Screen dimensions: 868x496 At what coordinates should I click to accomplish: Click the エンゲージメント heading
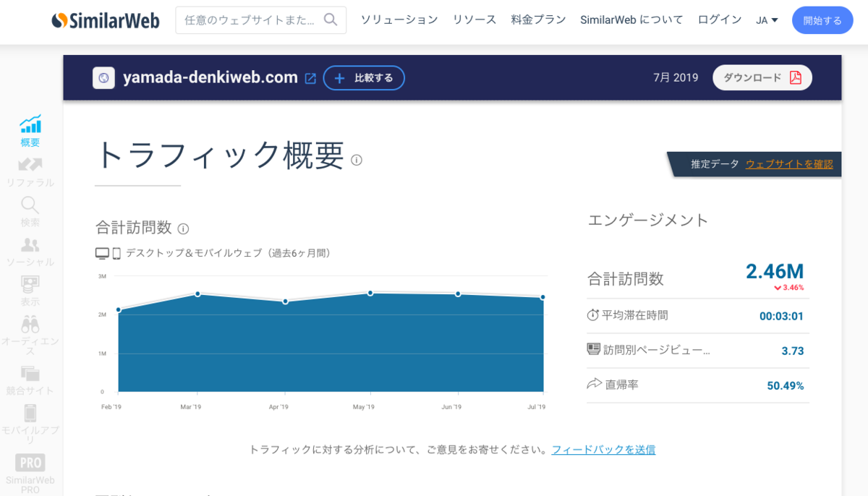click(648, 221)
